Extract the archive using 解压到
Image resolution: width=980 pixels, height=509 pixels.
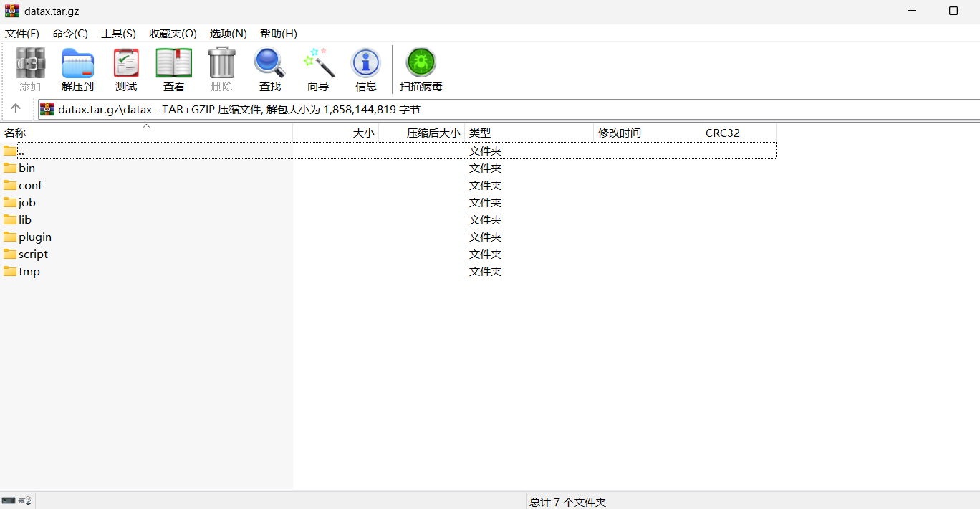click(77, 69)
